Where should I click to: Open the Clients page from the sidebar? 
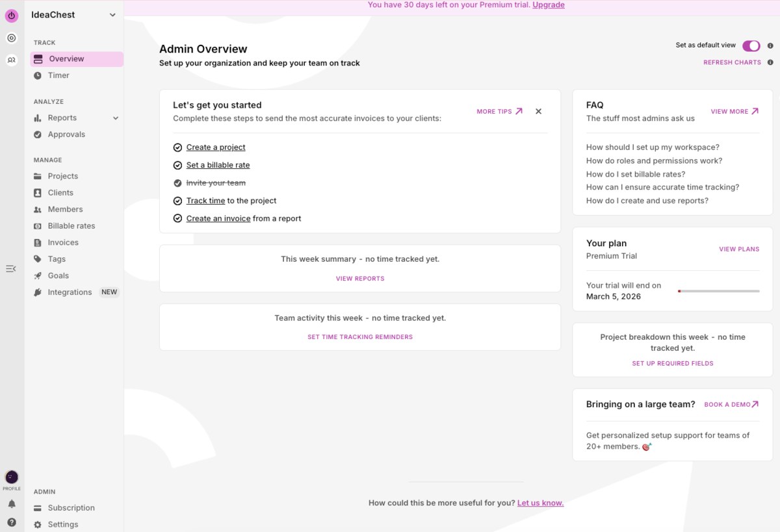[61, 192]
